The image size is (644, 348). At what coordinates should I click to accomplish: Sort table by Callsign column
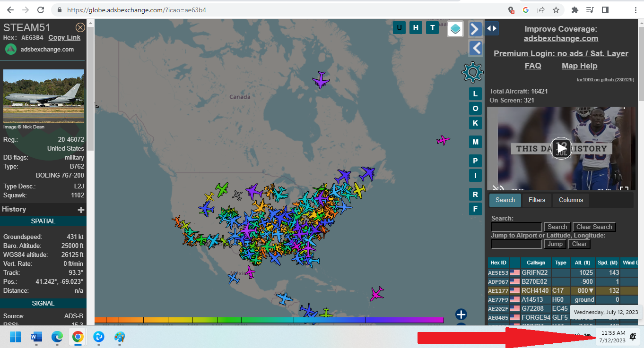pos(536,263)
